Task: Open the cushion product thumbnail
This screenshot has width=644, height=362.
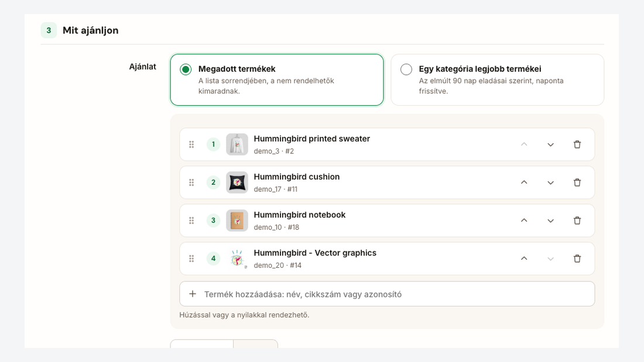Action: click(x=237, y=182)
